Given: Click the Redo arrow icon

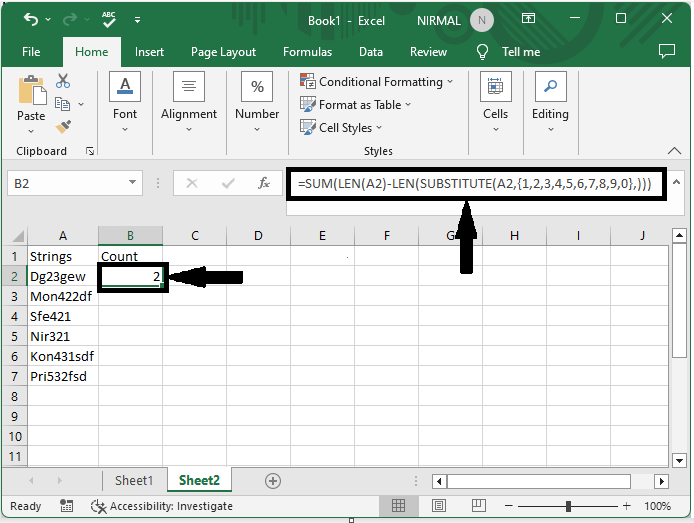Looking at the screenshot, I should pyautogui.click(x=70, y=19).
